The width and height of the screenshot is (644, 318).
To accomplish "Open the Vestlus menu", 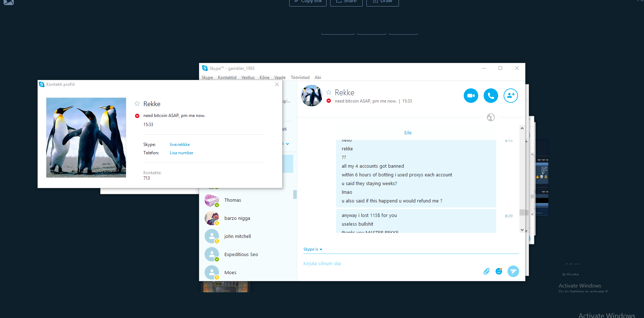I will click(248, 78).
